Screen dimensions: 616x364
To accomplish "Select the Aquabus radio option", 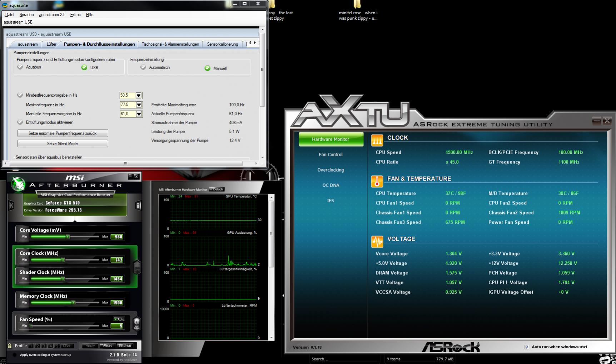I will pyautogui.click(x=20, y=67).
